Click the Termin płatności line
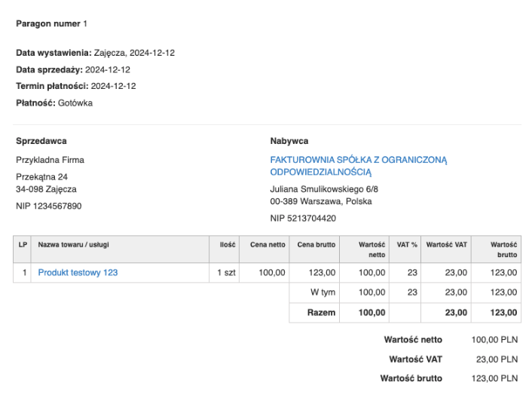This screenshot has width=532, height=398. pyautogui.click(x=76, y=86)
